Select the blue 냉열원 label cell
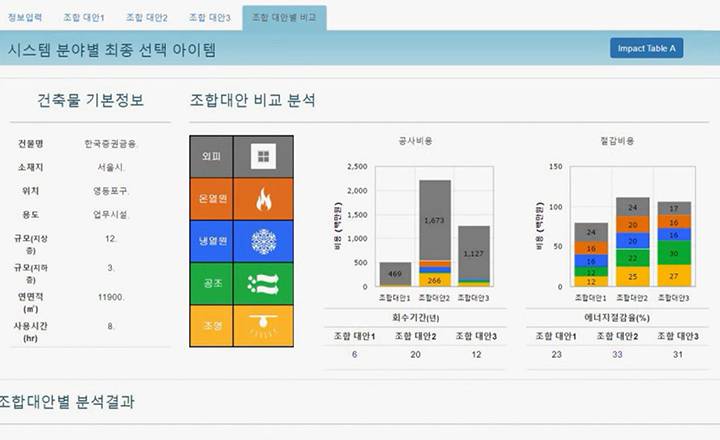Image resolution: width=720 pixels, height=440 pixels. click(211, 241)
